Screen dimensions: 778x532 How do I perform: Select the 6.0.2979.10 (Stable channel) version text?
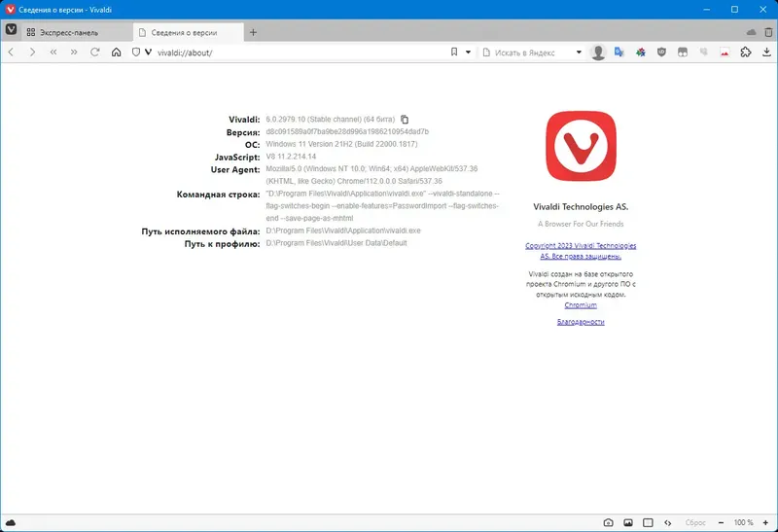point(330,120)
